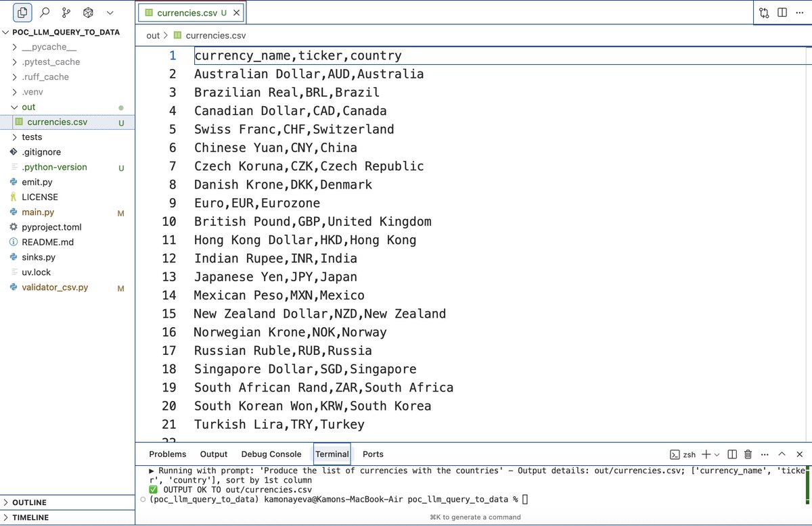Click line 'British Pound,GBP,United Kingdom'
This screenshot has width=812, height=526.
click(x=313, y=222)
